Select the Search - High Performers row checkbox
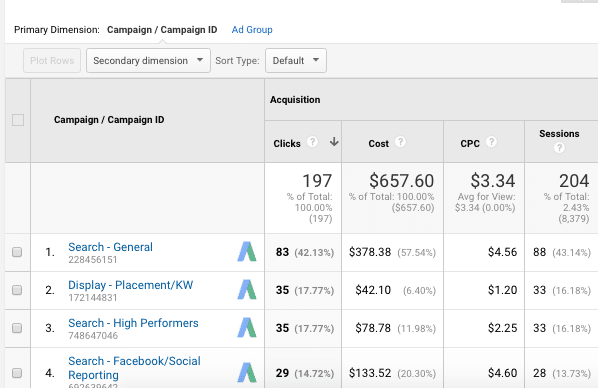 17,328
